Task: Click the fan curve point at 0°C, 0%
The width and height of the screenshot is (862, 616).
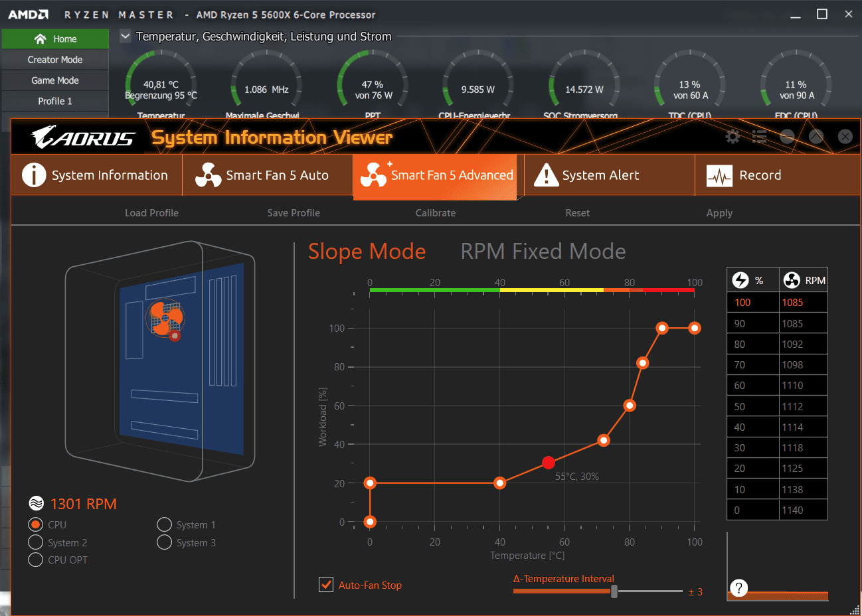Action: coord(370,522)
